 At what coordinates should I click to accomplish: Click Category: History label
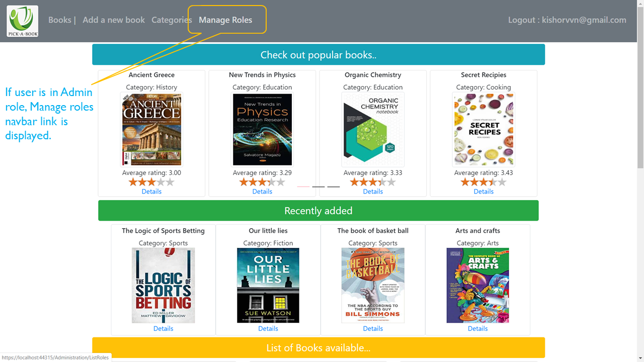click(151, 87)
